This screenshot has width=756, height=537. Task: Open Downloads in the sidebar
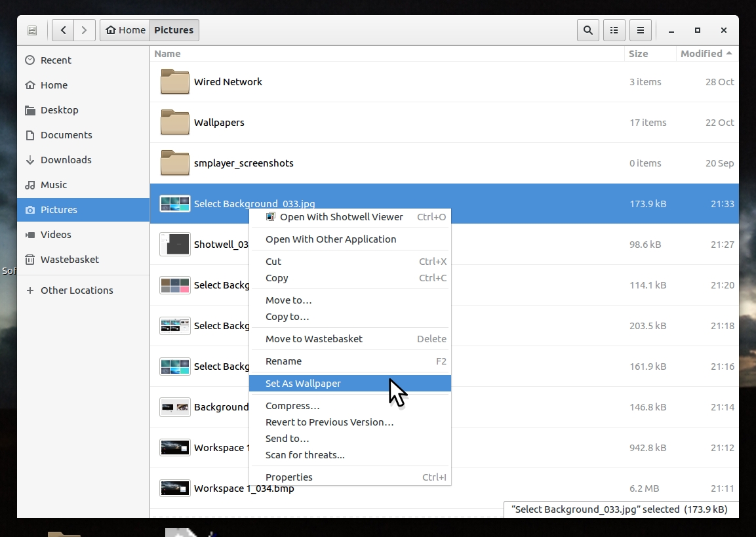(66, 160)
